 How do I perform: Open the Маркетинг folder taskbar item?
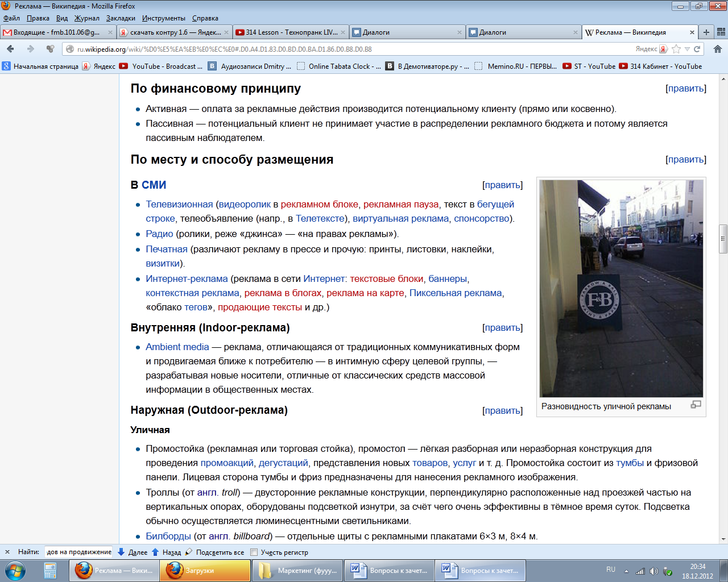(x=297, y=571)
